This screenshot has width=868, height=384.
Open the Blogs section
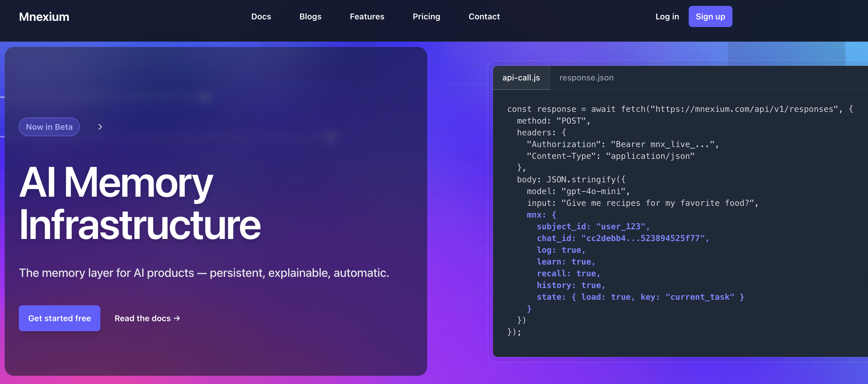point(310,16)
